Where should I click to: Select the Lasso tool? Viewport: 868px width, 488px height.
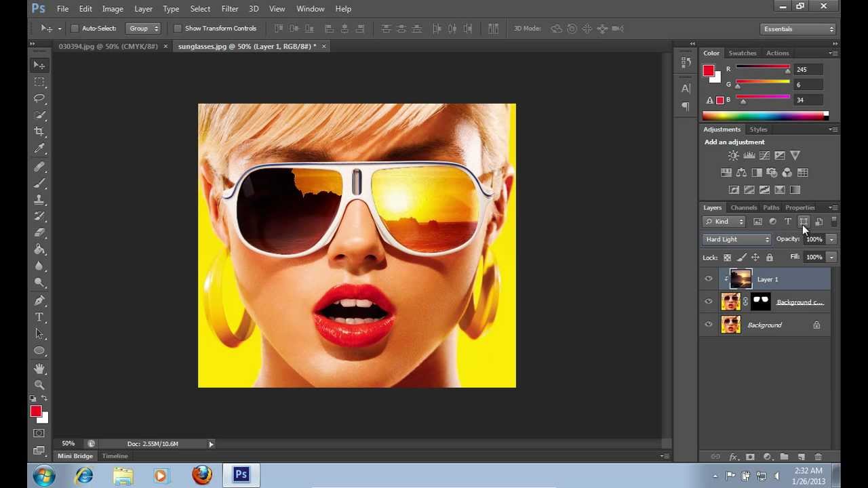click(39, 98)
